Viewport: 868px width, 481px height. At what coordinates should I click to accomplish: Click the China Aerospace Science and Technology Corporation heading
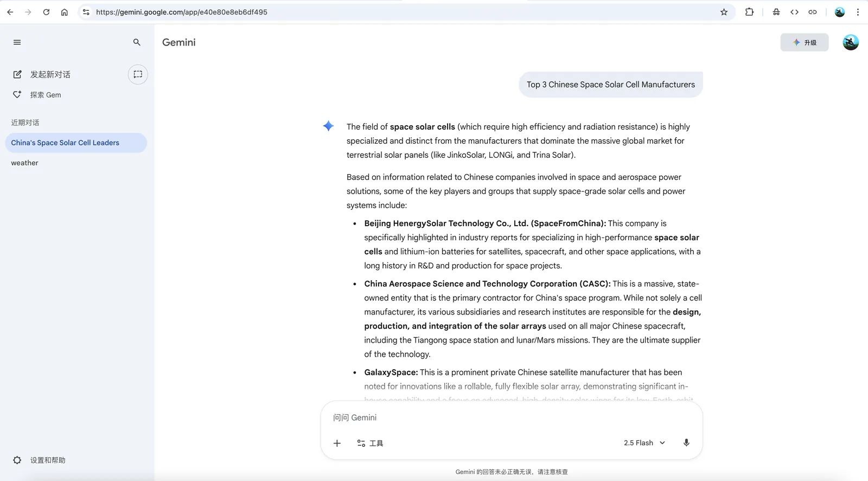[487, 284]
